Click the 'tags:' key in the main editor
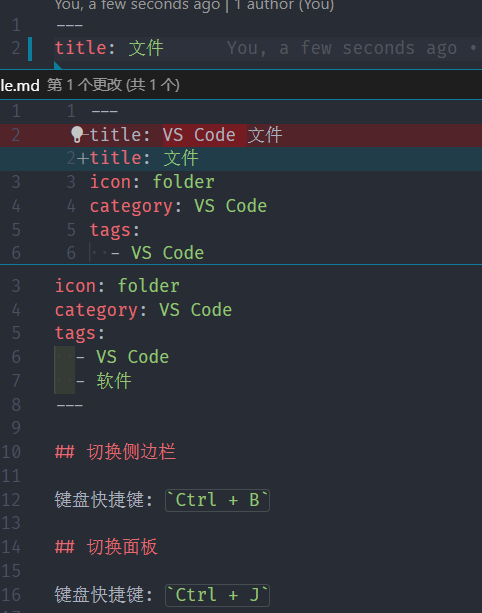The image size is (482, 613). click(80, 333)
